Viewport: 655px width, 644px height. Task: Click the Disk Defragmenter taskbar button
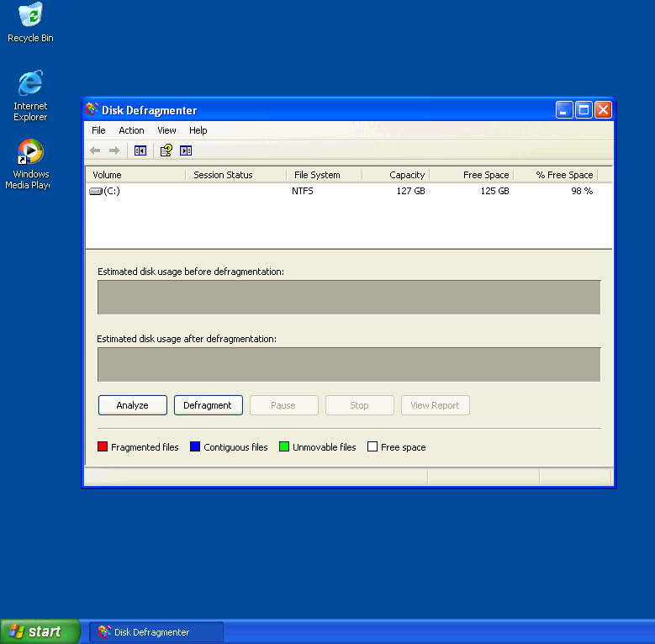coord(156,632)
